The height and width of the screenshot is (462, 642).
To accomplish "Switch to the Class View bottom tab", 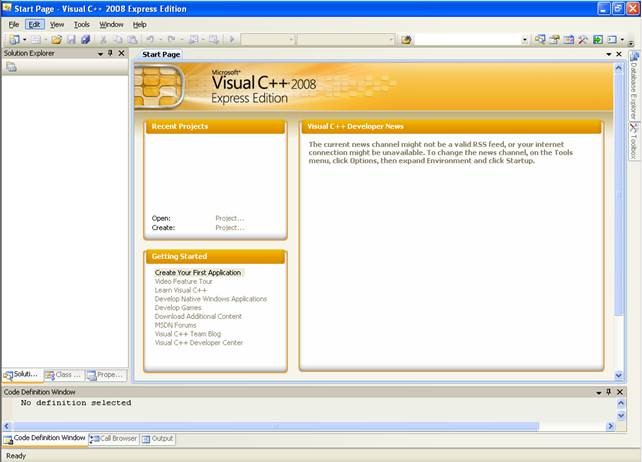I will pos(64,375).
